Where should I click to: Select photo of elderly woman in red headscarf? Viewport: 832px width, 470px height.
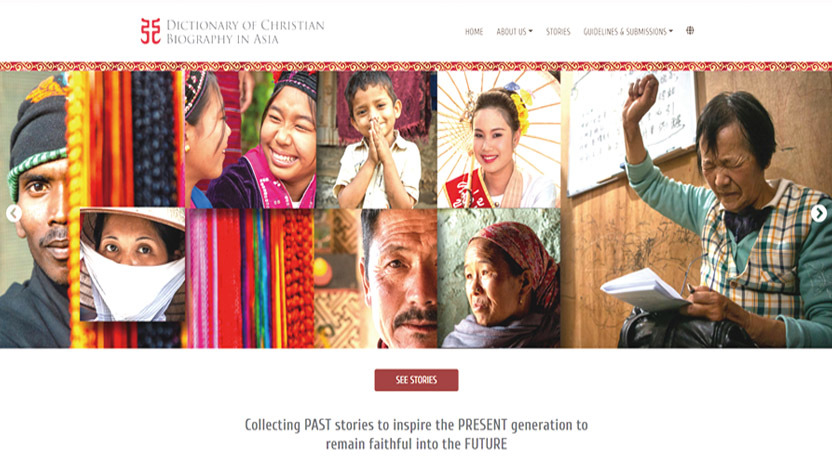[498, 278]
